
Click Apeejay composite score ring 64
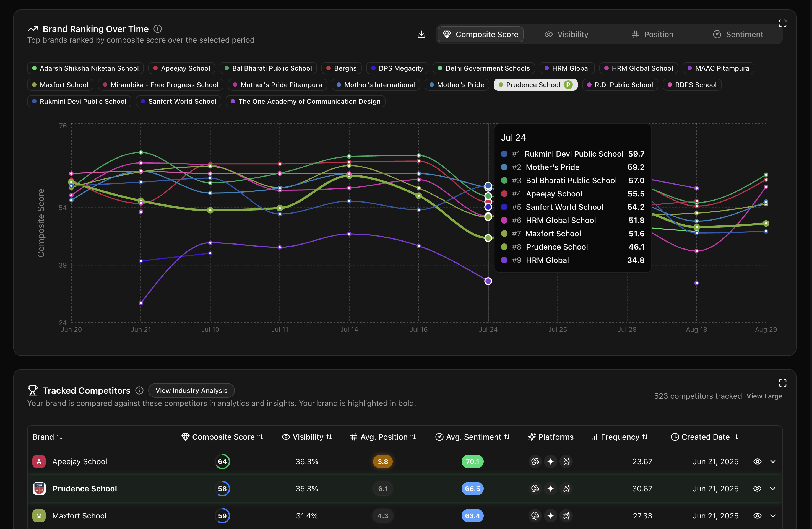[x=222, y=461]
